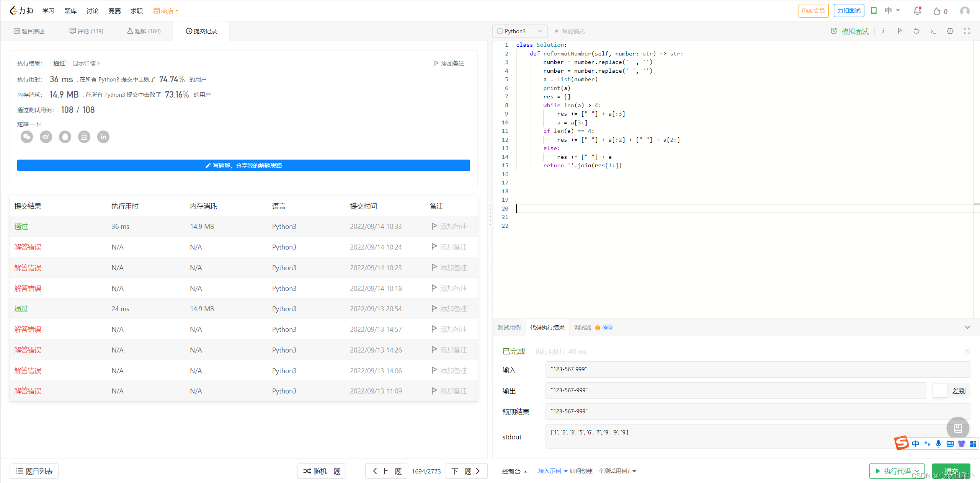980x483 pixels.
Task: Click the editor settings gear icon
Action: pos(950,31)
